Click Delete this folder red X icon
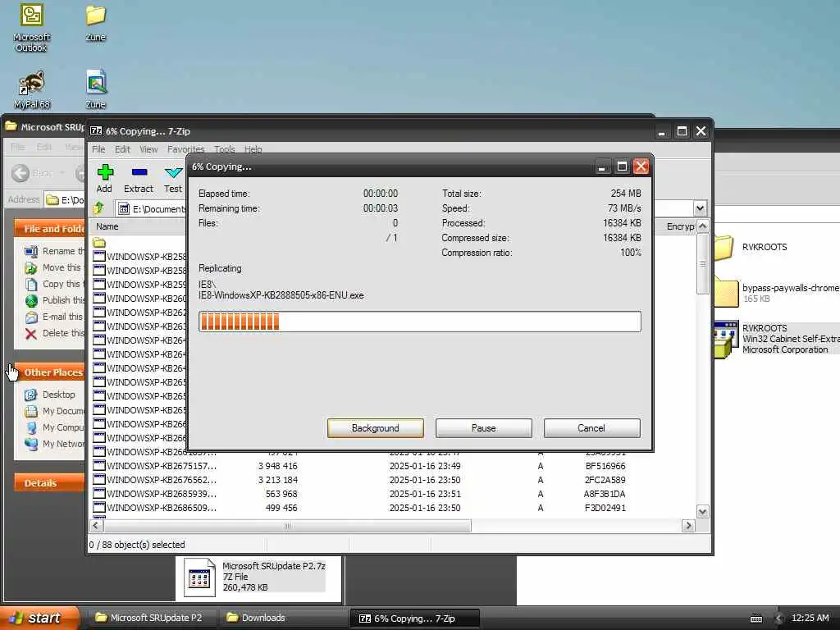This screenshot has width=840, height=630. coord(31,334)
